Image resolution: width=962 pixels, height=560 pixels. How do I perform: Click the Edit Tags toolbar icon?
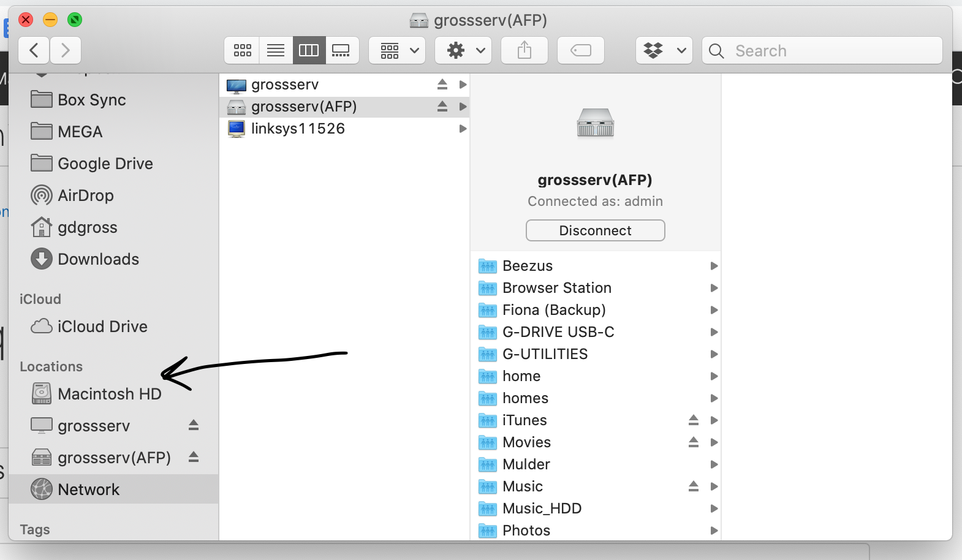(x=581, y=50)
